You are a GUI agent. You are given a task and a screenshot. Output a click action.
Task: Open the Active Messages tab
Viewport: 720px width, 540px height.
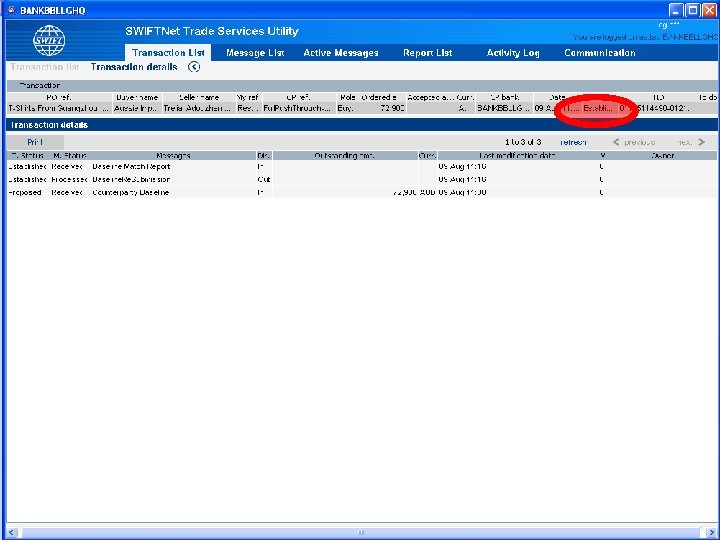tap(341, 53)
